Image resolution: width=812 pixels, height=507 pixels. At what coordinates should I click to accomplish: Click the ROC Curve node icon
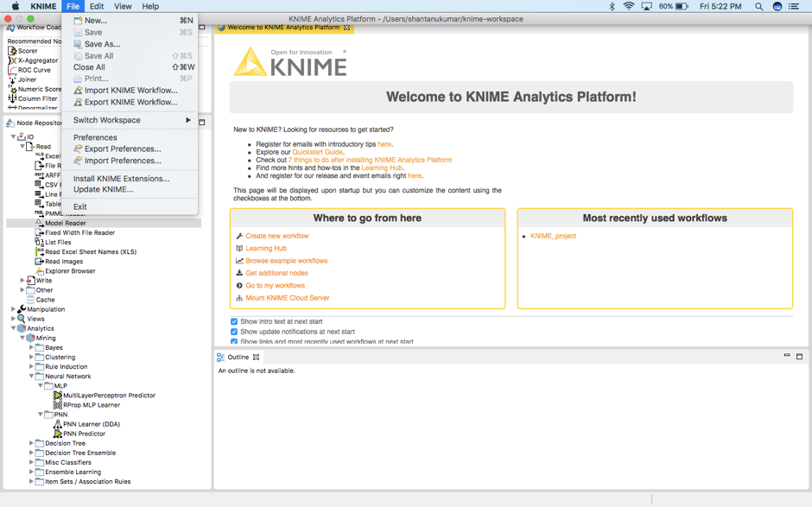(x=12, y=70)
